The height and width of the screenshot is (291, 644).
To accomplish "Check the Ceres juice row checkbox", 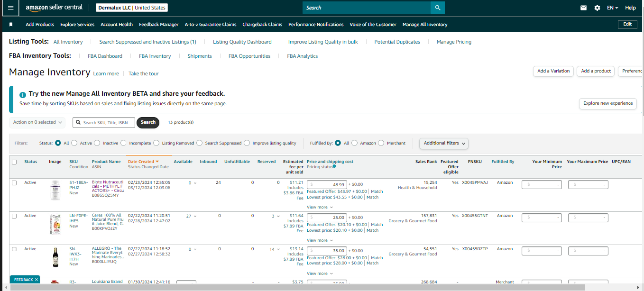I will (x=14, y=216).
